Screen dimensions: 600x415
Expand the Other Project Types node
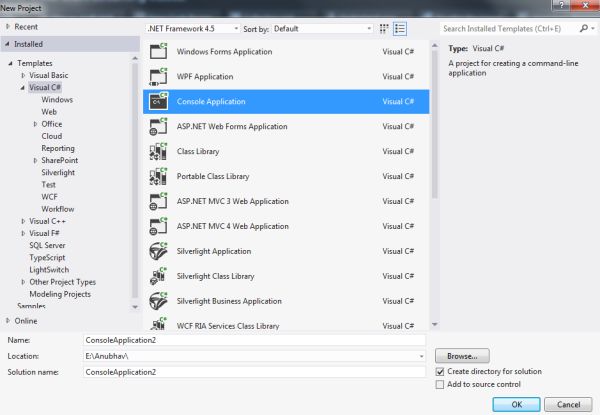[23, 282]
